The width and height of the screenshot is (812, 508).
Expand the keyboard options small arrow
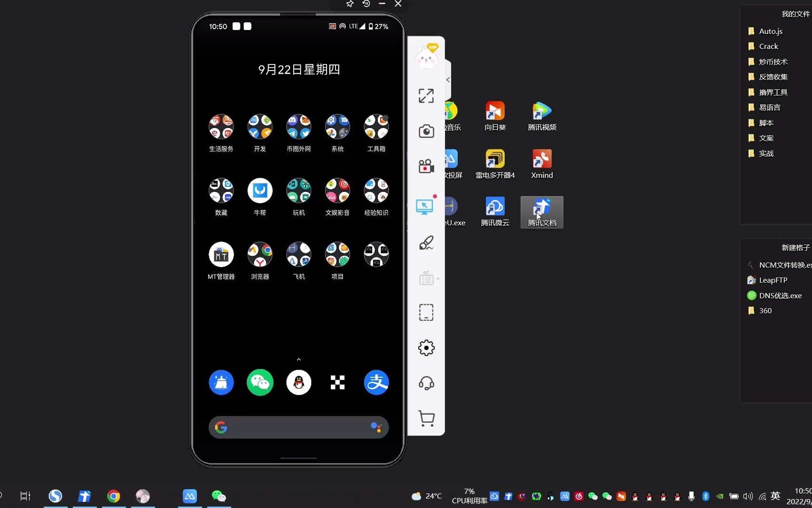(x=438, y=278)
